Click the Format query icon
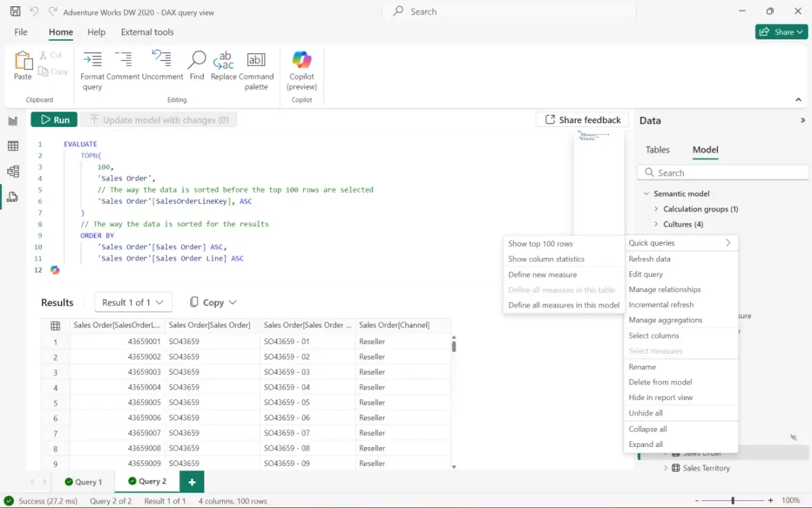The width and height of the screenshot is (812, 508). pos(92,59)
